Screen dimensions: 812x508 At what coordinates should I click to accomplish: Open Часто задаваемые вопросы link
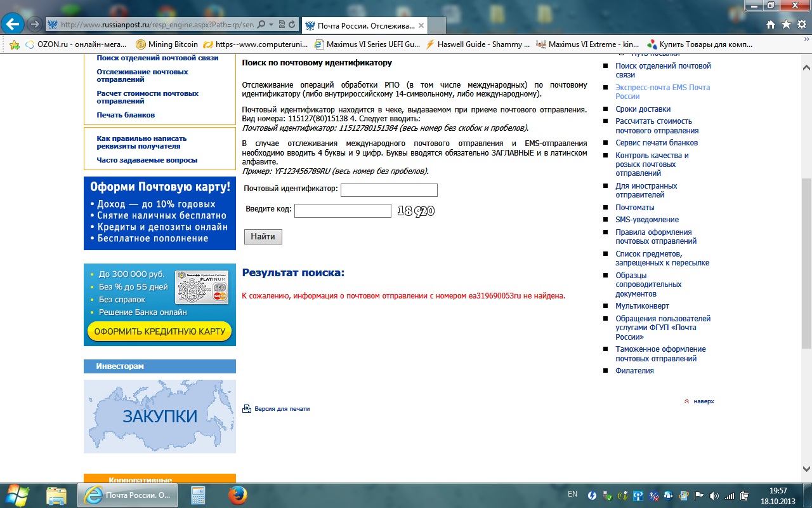coord(147,160)
